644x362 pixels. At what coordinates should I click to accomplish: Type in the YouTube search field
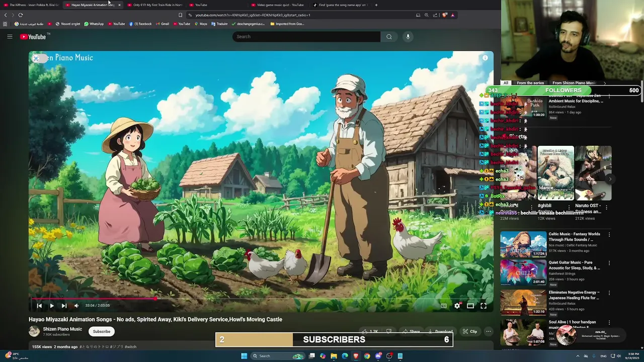click(306, 37)
